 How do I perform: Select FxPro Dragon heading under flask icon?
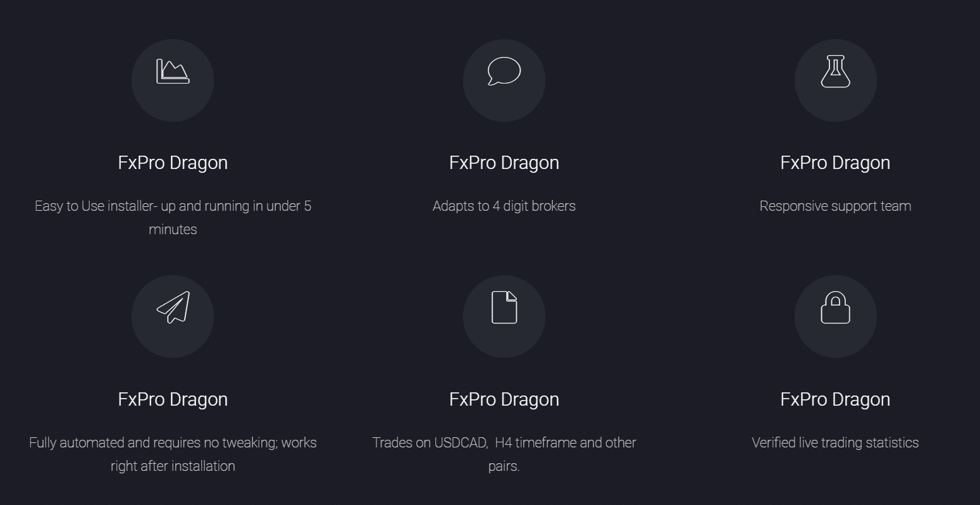tap(835, 163)
